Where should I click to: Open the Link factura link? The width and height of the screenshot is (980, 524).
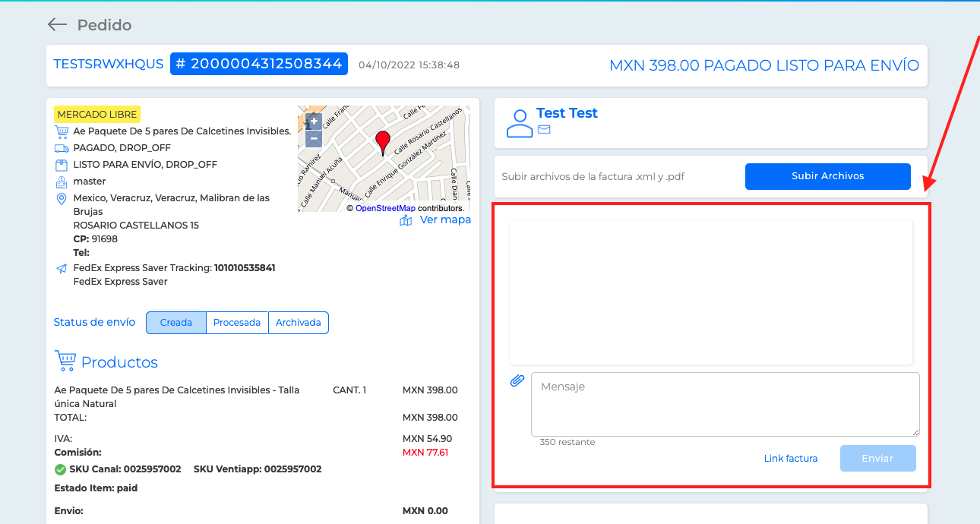pyautogui.click(x=791, y=459)
